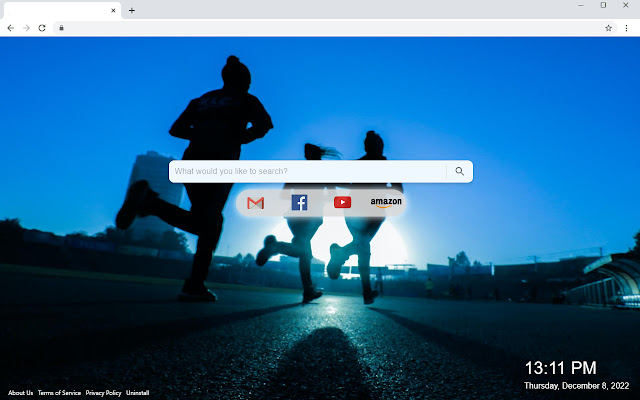Screen dimensions: 640x400
Task: Open the Privacy Policy link
Action: 103,393
